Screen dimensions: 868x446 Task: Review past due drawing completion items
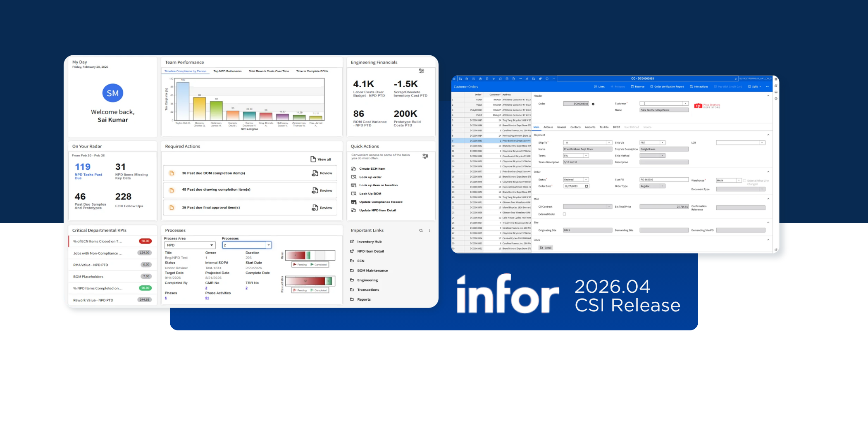pos(322,190)
